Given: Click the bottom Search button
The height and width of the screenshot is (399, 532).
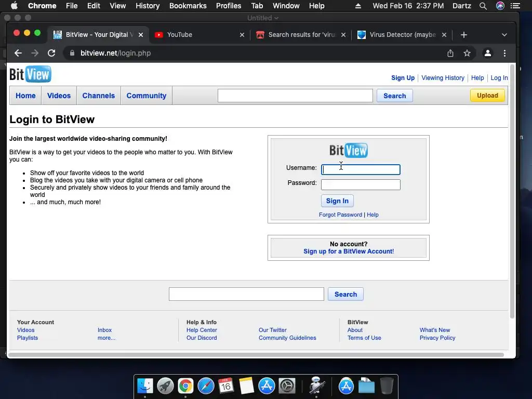Looking at the screenshot, I should pos(345,294).
